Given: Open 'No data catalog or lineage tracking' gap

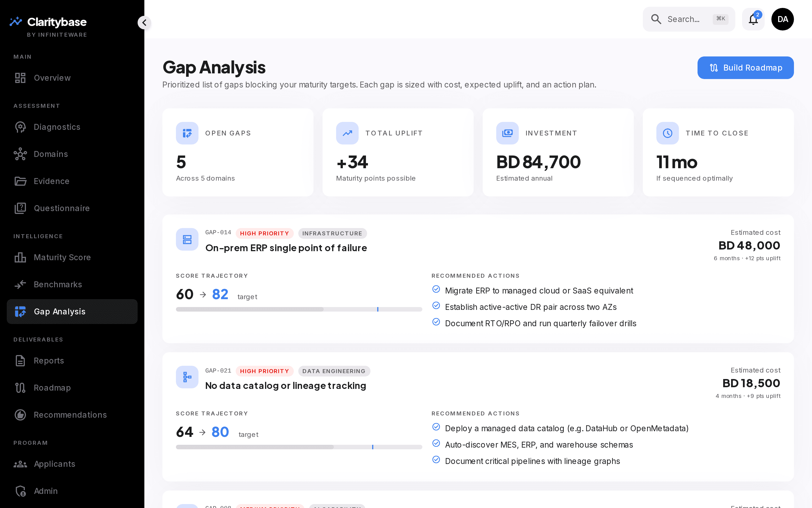Looking at the screenshot, I should 286,386.
